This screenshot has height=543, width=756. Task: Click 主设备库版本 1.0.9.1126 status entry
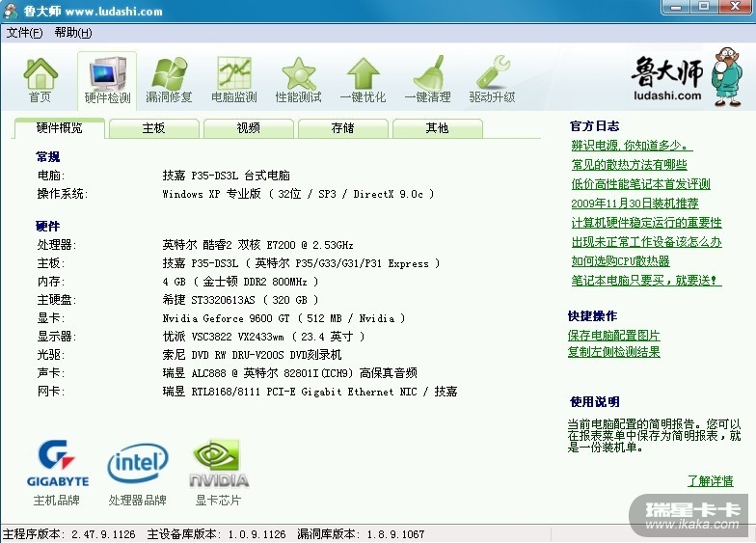[x=216, y=534]
